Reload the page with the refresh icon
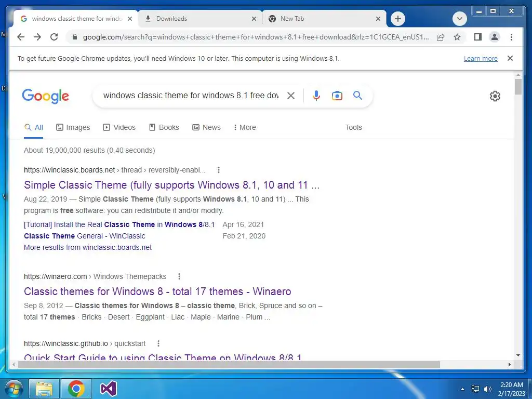This screenshot has width=532, height=399. tap(54, 37)
